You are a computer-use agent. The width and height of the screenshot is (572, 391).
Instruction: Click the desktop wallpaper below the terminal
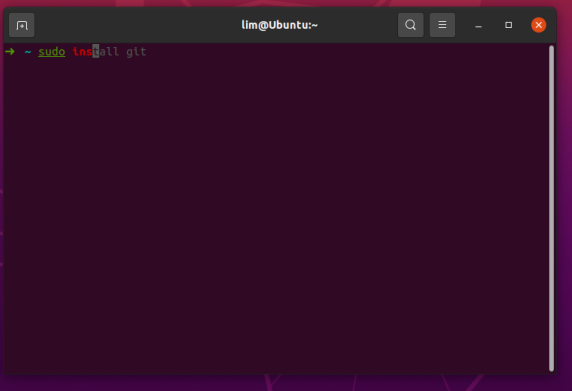(x=286, y=383)
